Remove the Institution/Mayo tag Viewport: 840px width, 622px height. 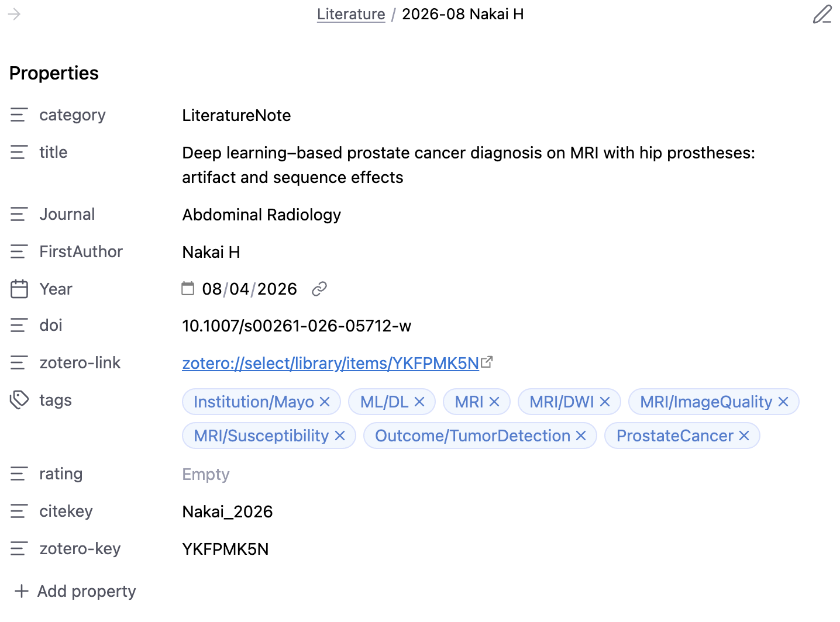[325, 402]
